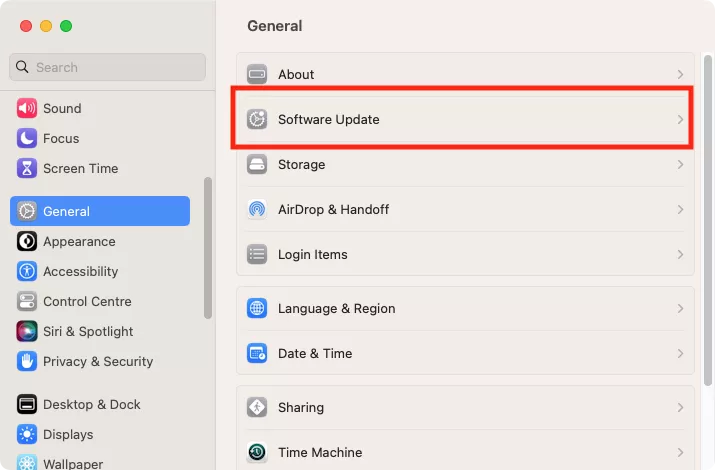This screenshot has width=715, height=470.
Task: Click the Date & Time row chevron
Action: coord(680,353)
